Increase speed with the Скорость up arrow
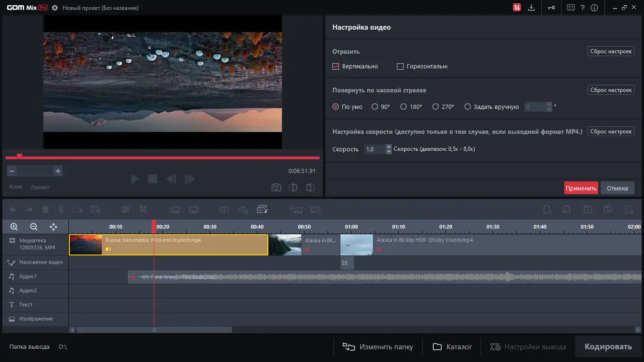Screen dimensions: 644x362 click(389, 147)
